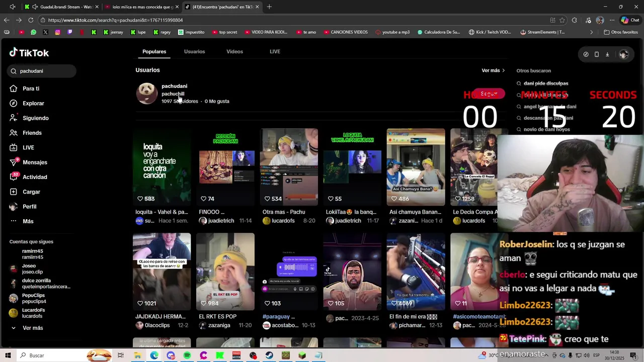Switch to the Usuarios tab
The height and width of the screenshot is (362, 644).
(x=194, y=51)
